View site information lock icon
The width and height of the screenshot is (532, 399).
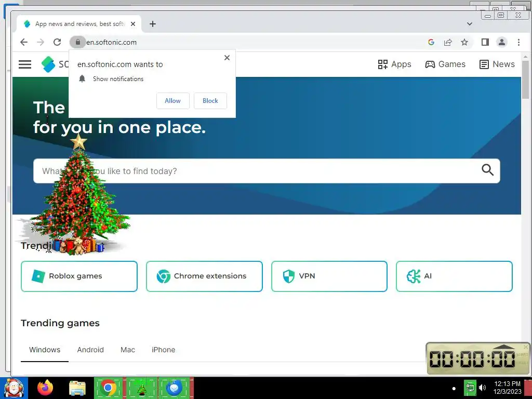point(78,42)
